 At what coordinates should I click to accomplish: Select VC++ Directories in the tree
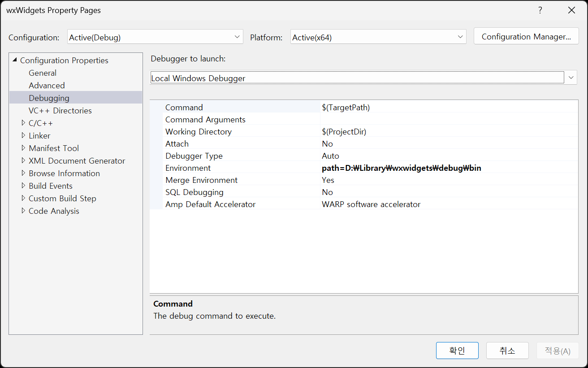[60, 110]
